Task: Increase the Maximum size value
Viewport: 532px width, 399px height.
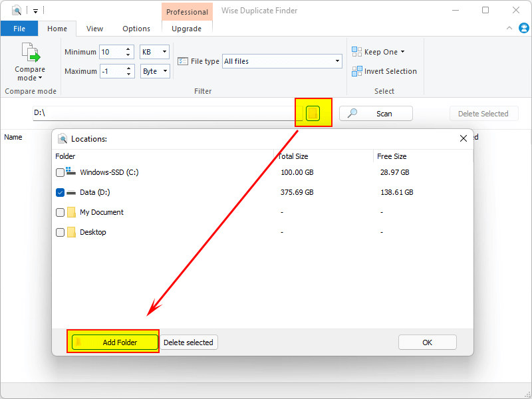Action: click(x=128, y=68)
